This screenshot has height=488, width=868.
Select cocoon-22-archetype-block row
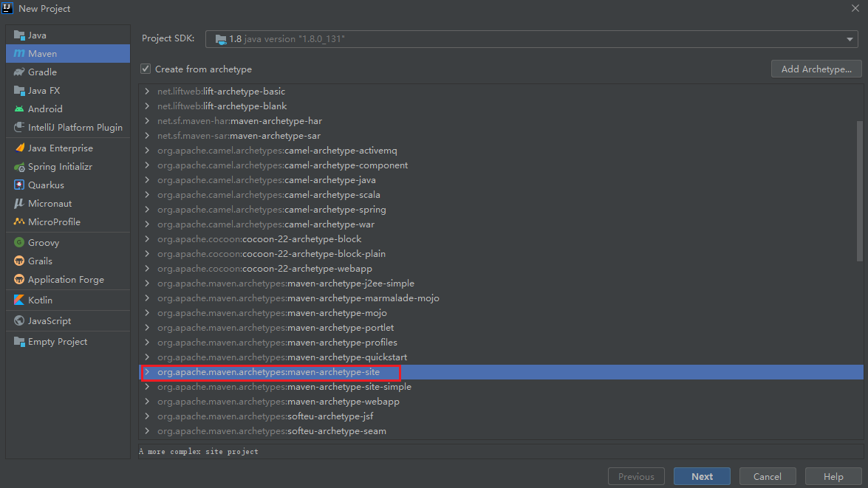[x=501, y=239]
